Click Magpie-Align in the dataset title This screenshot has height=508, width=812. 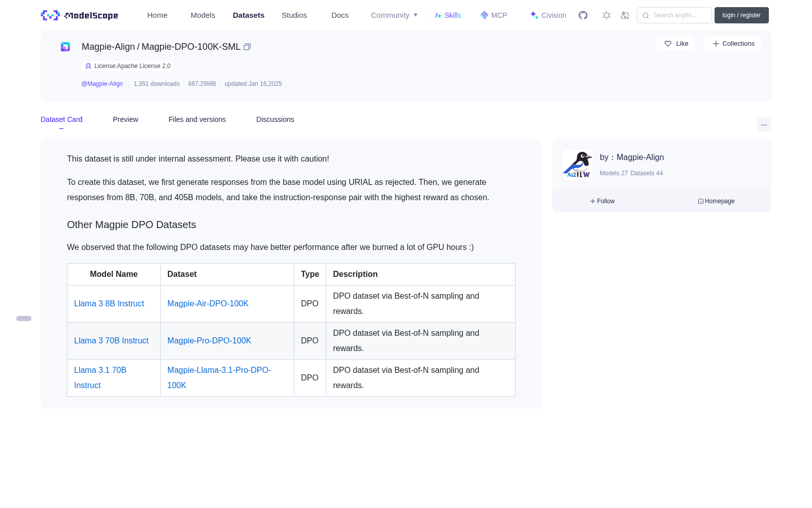tap(108, 47)
